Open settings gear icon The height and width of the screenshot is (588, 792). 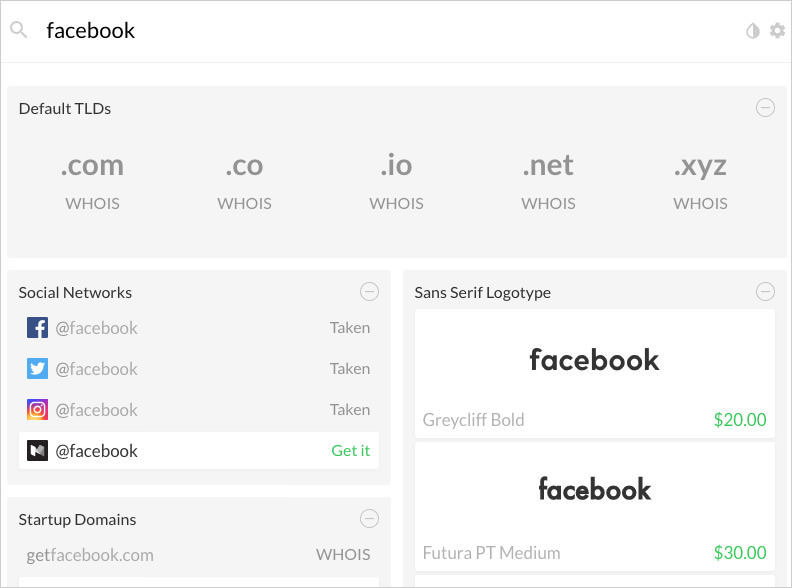(x=777, y=31)
